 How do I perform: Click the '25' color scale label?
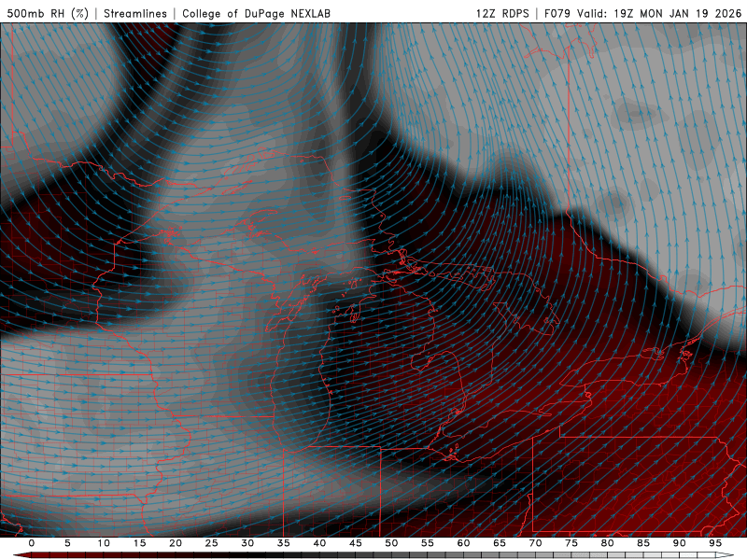212,543
